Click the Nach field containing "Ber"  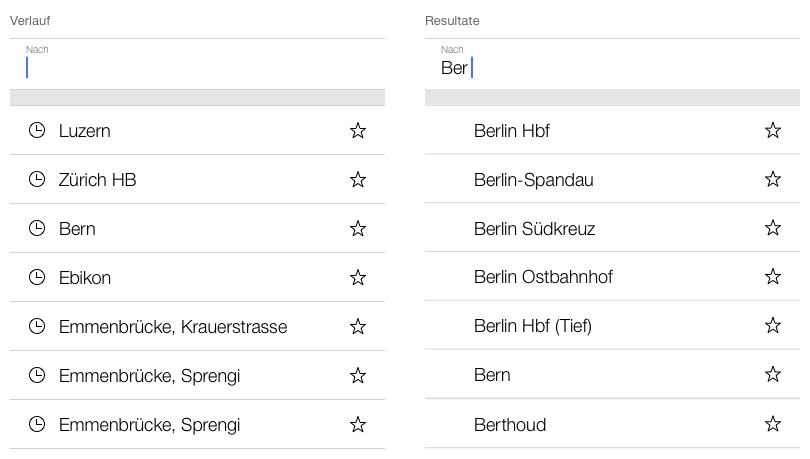coord(612,67)
